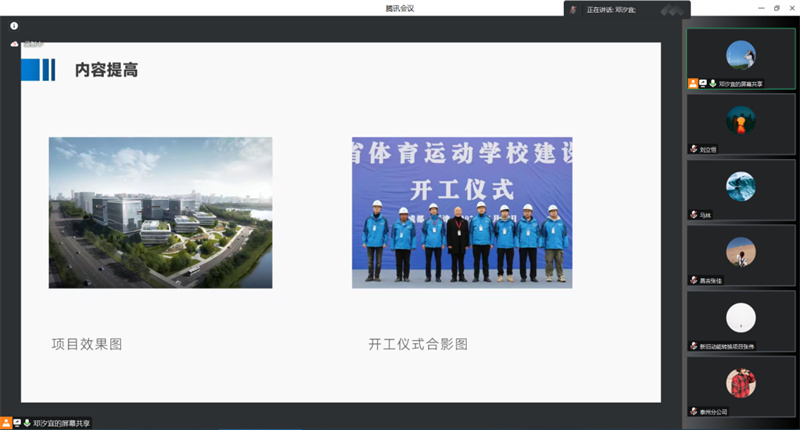
Task: Restore down the 腾讯会议 window
Action: point(776,8)
